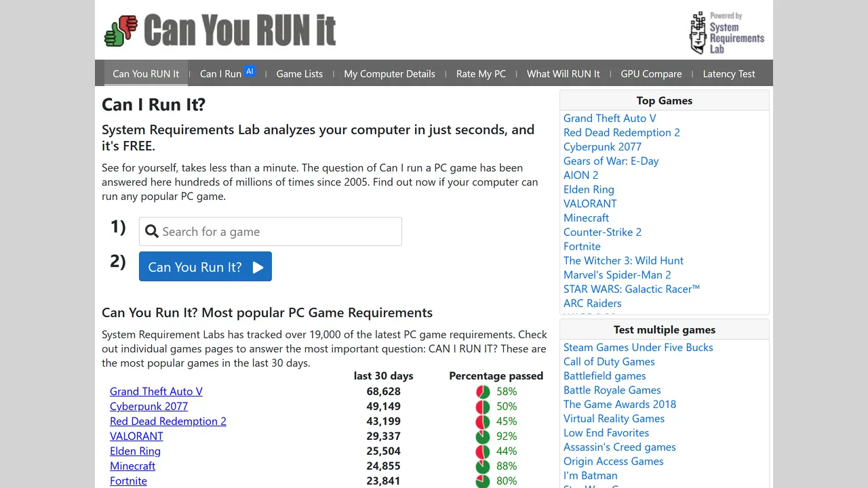Click the Can You RUN it thumbs logo
Viewport: 868px width, 488px height.
[220, 30]
